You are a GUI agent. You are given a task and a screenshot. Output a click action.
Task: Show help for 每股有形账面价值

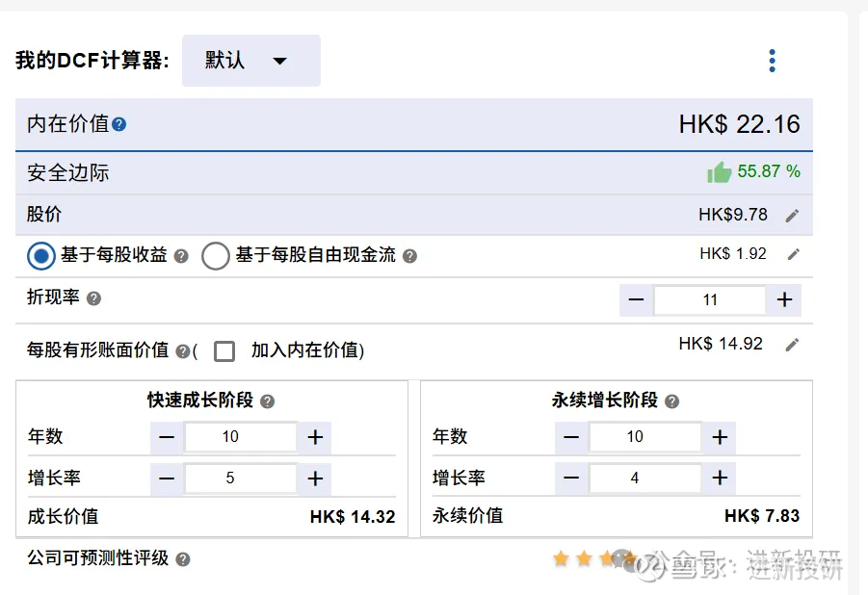183,351
